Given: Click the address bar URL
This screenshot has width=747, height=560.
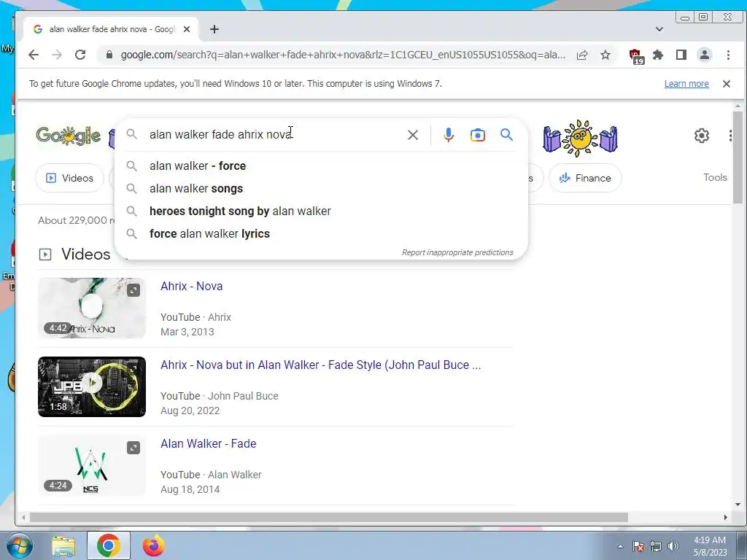Looking at the screenshot, I should coord(343,55).
